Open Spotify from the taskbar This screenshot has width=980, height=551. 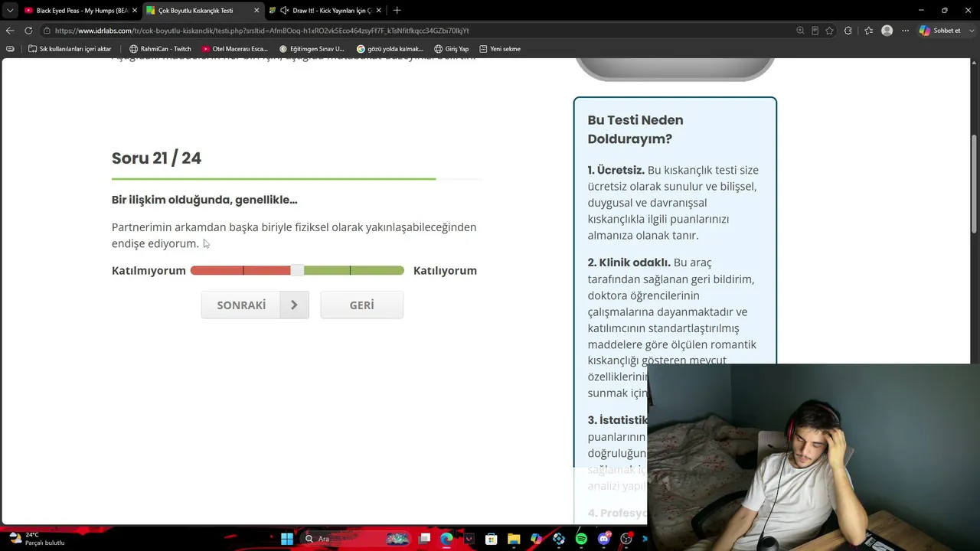pos(581,539)
